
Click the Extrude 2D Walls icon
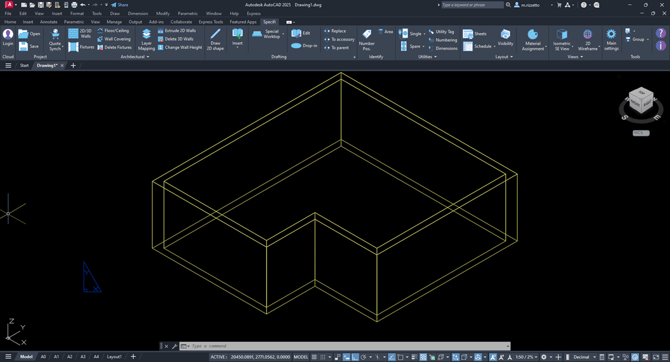click(161, 31)
